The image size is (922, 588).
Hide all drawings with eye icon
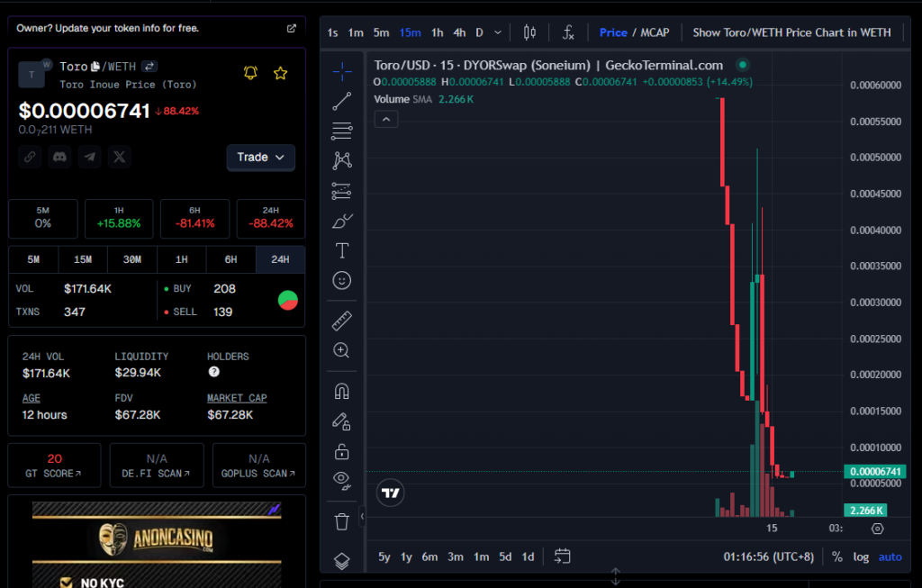pyautogui.click(x=341, y=481)
